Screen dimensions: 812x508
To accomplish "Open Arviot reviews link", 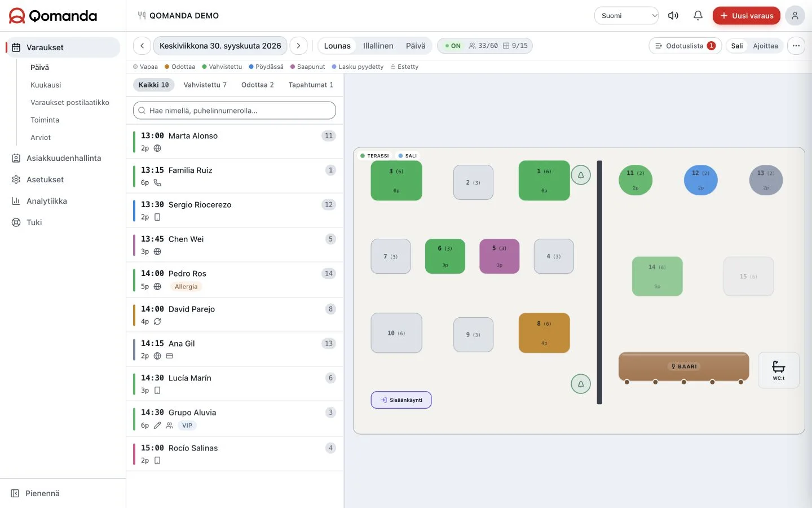I will pyautogui.click(x=41, y=137).
